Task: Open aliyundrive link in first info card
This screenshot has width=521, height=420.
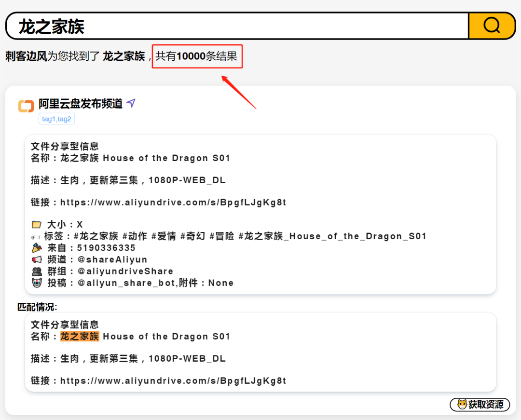Action: click(x=173, y=202)
